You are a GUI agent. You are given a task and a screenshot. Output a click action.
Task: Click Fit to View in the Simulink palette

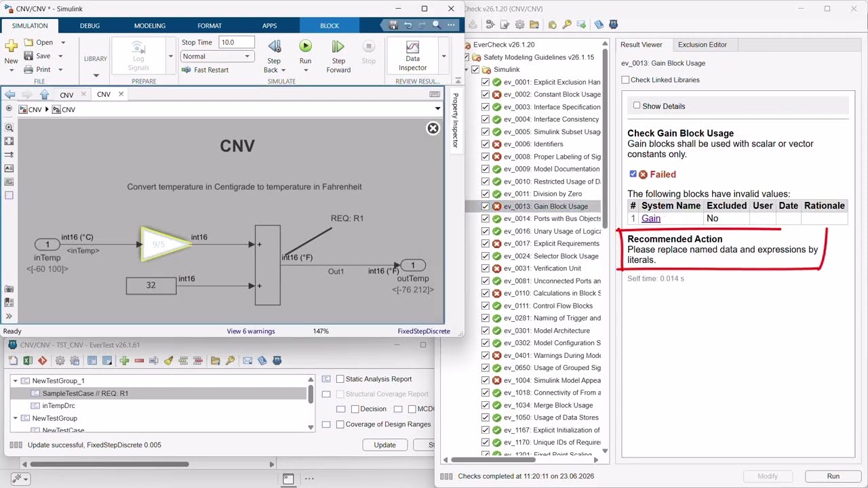[x=9, y=141]
